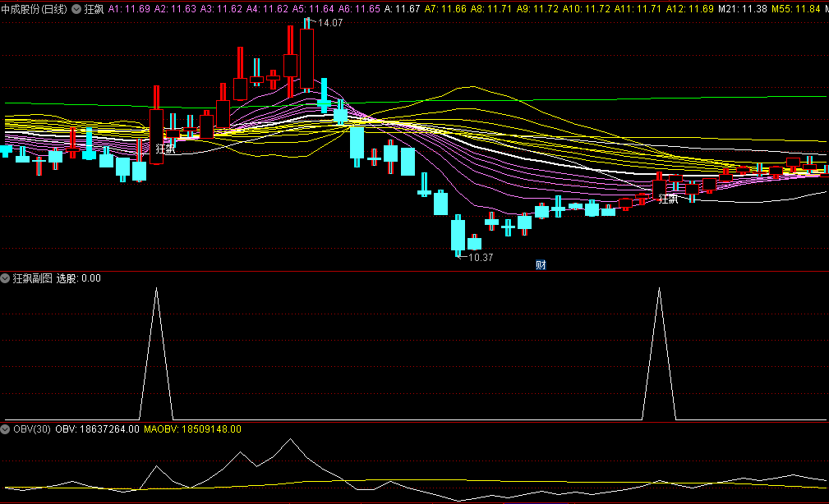Image resolution: width=829 pixels, height=504 pixels.
Task: Click the A4: 11.62 value label
Action: tap(267, 9)
